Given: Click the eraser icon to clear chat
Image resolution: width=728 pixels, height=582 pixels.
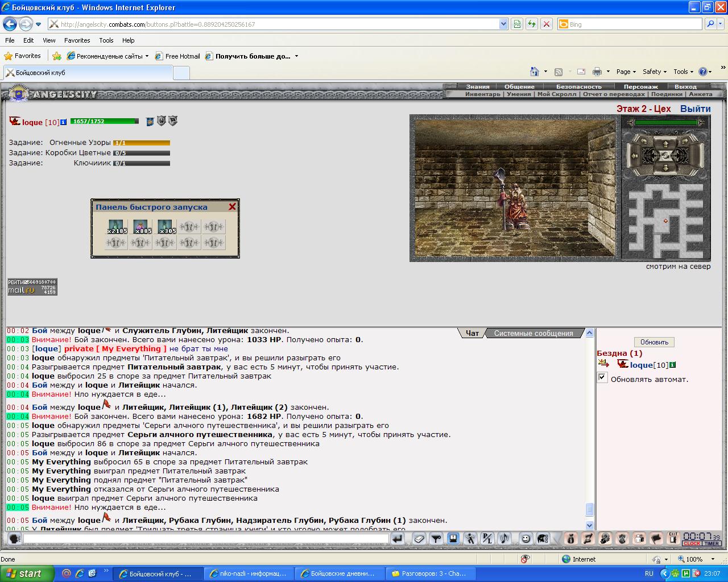Looking at the screenshot, I should pos(420,538).
